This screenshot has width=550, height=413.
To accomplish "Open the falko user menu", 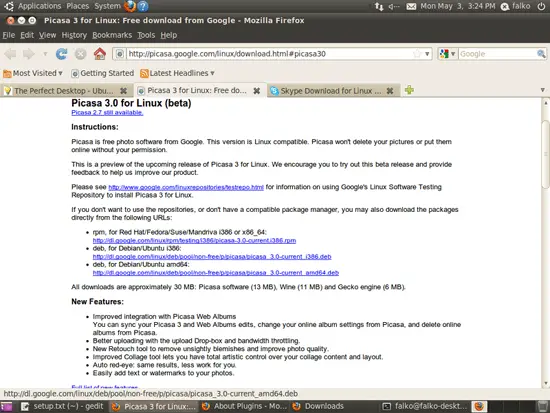I will pyautogui.click(x=515, y=6).
